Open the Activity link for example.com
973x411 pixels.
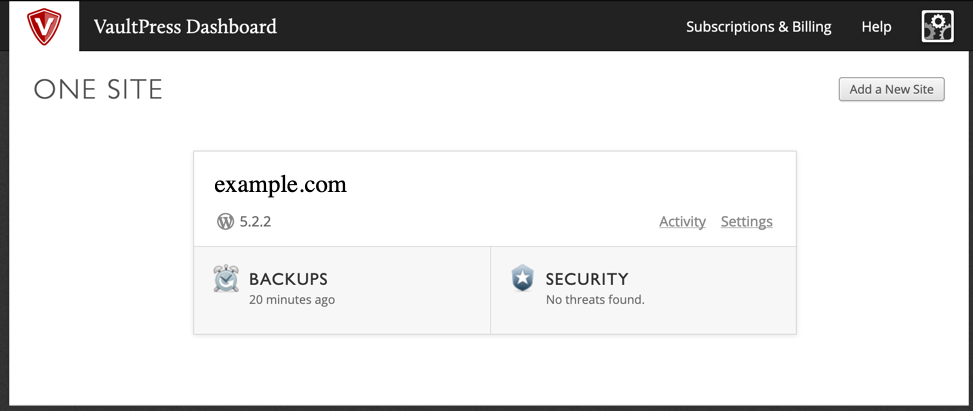coord(682,222)
